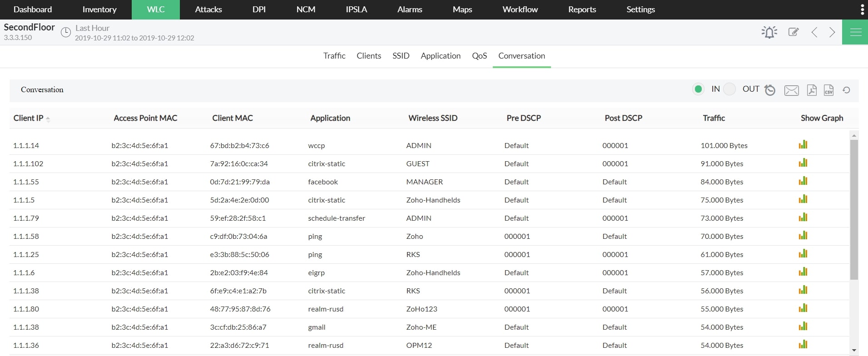Open the Alarms menu
This screenshot has width=868, height=356.
coord(410,10)
